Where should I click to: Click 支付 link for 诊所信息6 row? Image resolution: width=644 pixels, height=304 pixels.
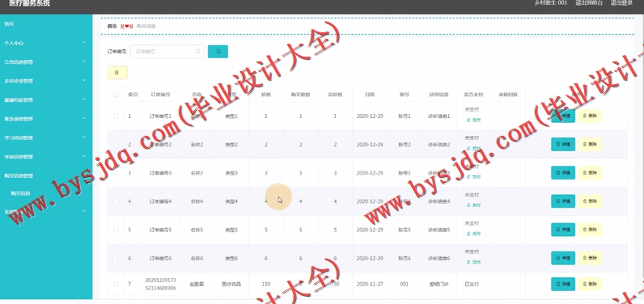click(473, 262)
